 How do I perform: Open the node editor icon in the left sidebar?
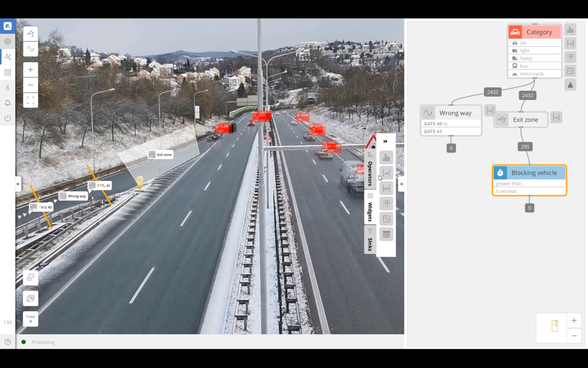point(8,56)
